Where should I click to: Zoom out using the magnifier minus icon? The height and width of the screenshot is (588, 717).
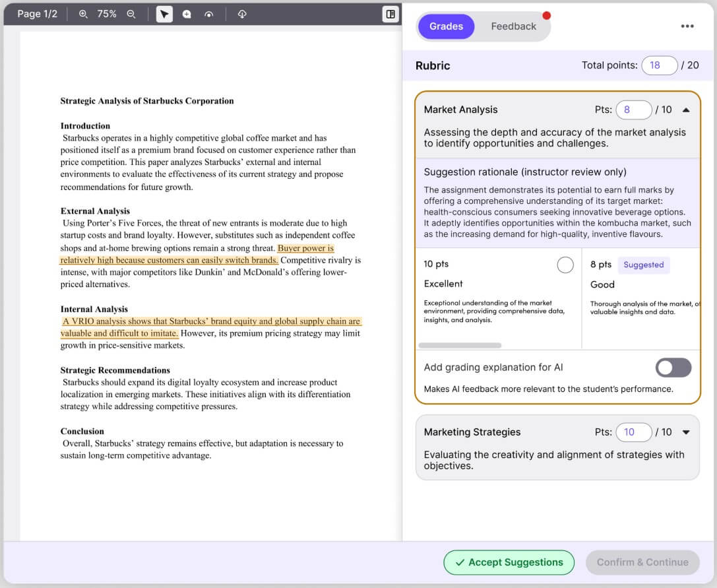(x=131, y=14)
